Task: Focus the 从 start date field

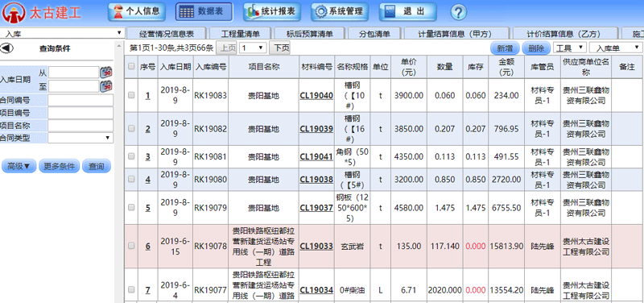Action: [x=74, y=73]
